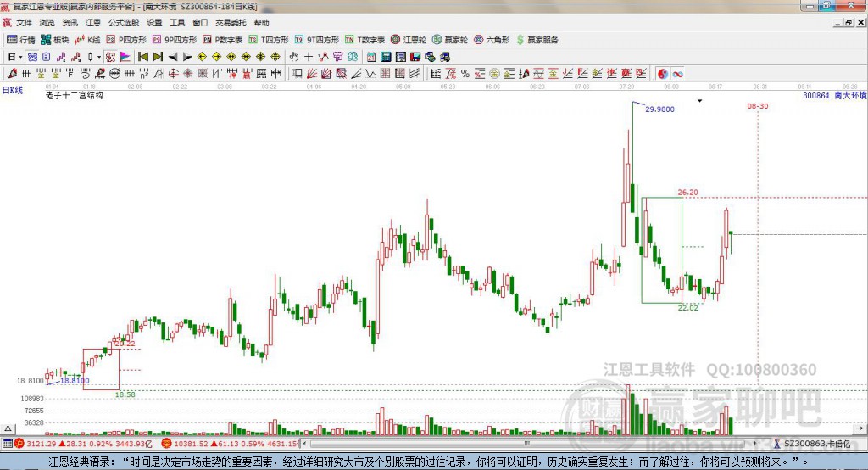Click the circled 金 tool icon
868x470 pixels.
494,73
